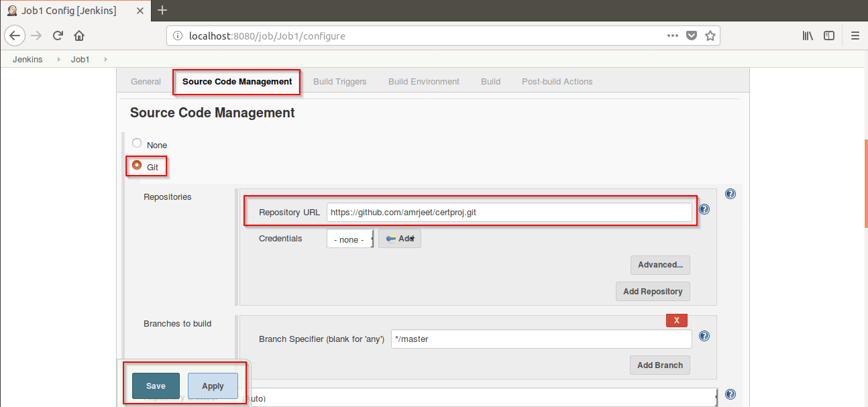Click the browser Back arrow button
Screen dimensions: 868x407
coord(15,36)
